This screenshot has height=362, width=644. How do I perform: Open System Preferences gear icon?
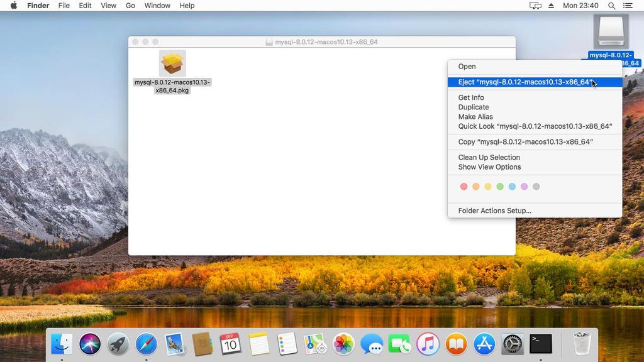click(x=513, y=344)
